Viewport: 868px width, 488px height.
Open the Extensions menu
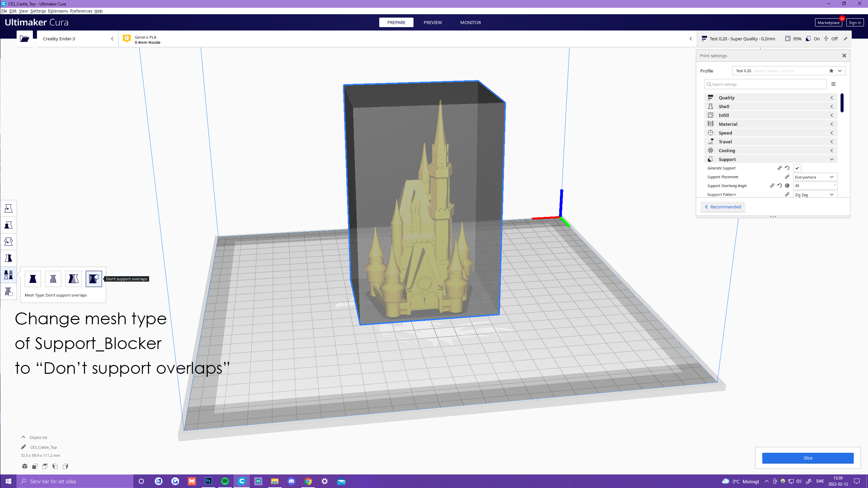point(58,11)
